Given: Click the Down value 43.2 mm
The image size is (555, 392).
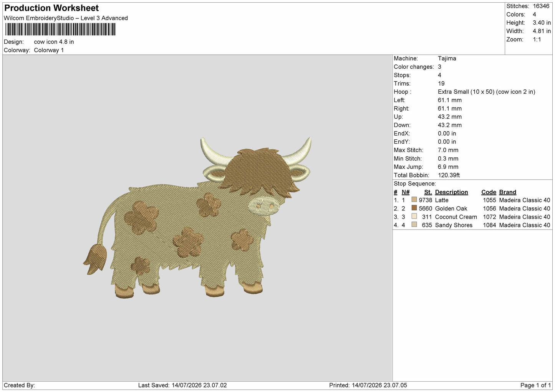Looking at the screenshot, I should pyautogui.click(x=450, y=125).
